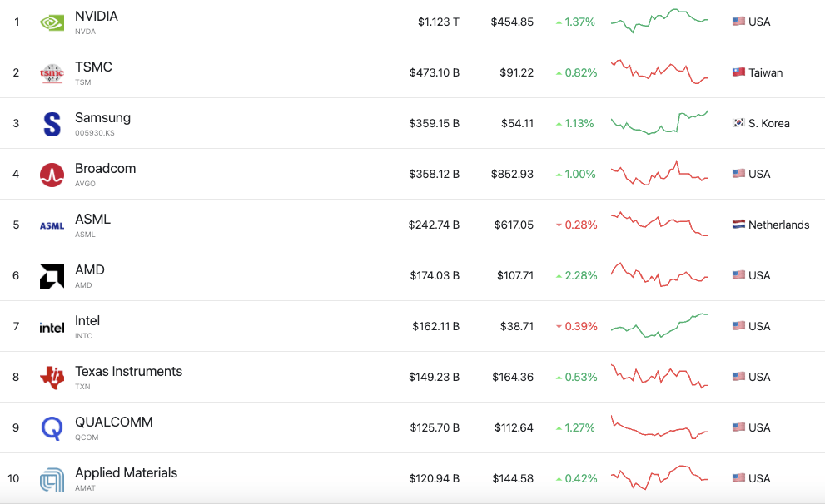Viewport: 825px width, 504px height.
Task: Click the AMD arrow logo icon
Action: pyautogui.click(x=52, y=276)
